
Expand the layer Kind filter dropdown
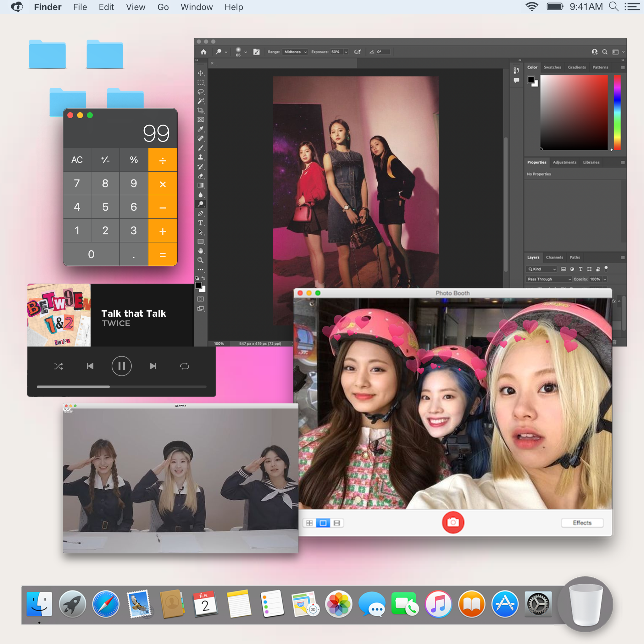[x=555, y=269]
